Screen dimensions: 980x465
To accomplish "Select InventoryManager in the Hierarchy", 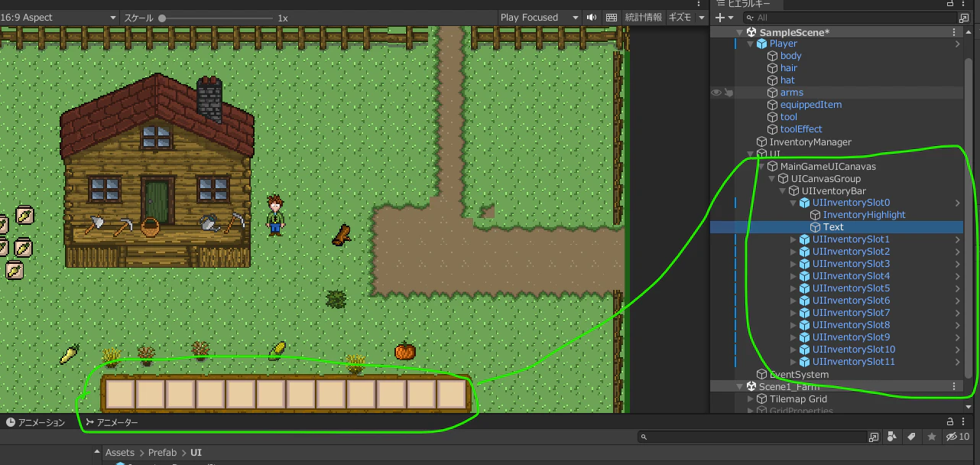I will pos(810,142).
